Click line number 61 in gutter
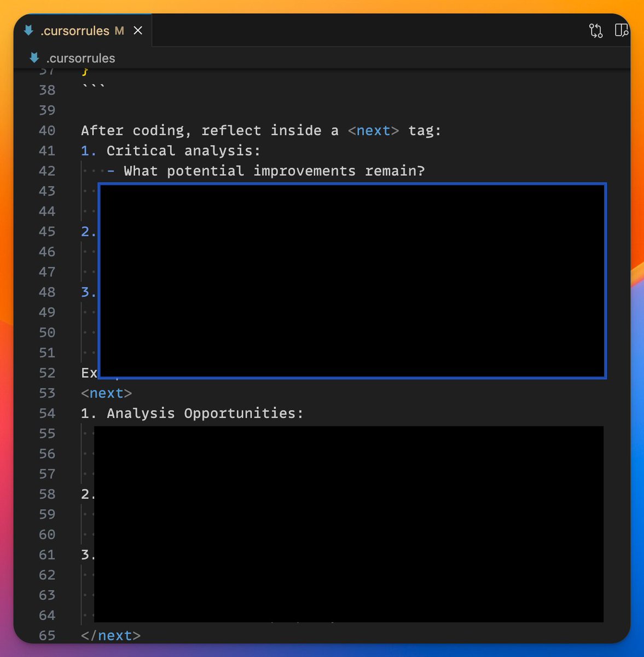644x657 pixels. click(x=47, y=555)
